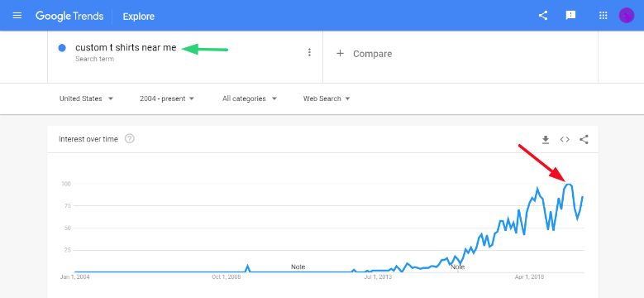The image size is (644, 298).
Task: Open the Web Search type dropdown
Action: tap(327, 99)
